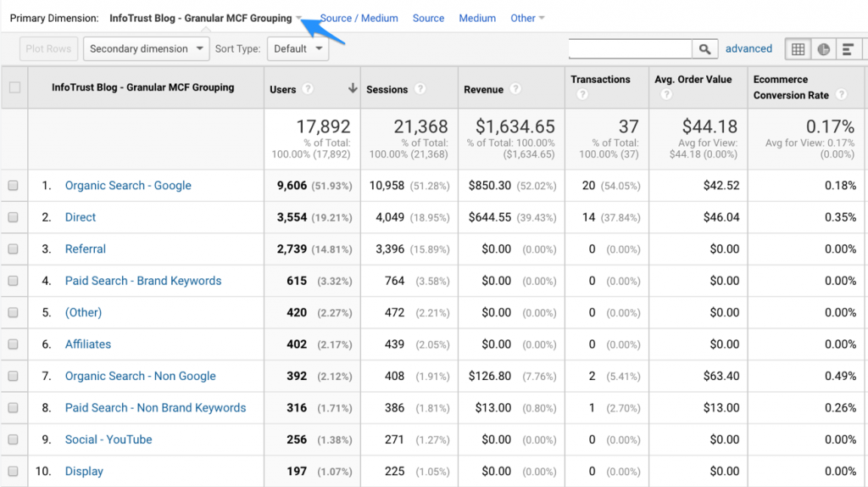
Task: Expand the Other primary dimension dropdown
Action: pyautogui.click(x=527, y=18)
